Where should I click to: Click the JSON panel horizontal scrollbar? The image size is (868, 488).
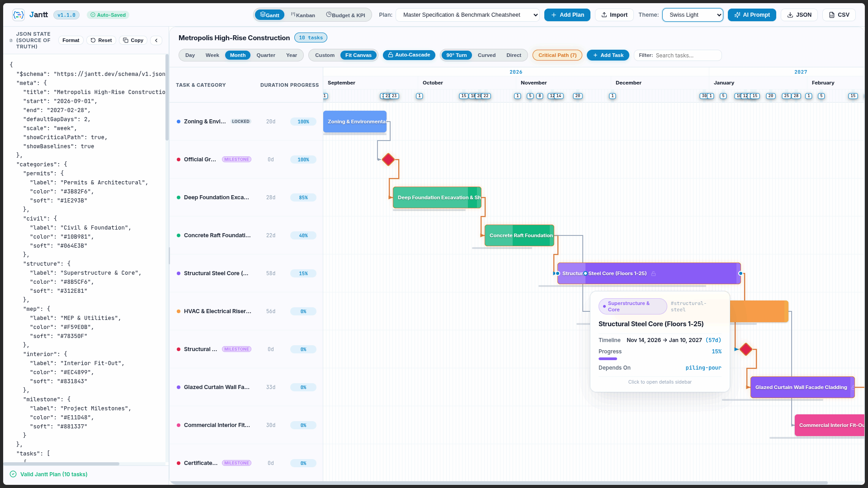(61, 464)
